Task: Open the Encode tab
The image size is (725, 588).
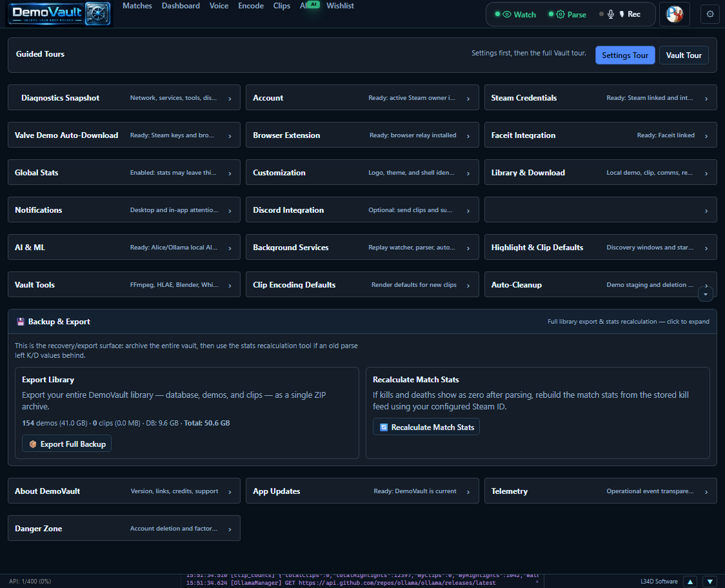Action: (x=251, y=6)
